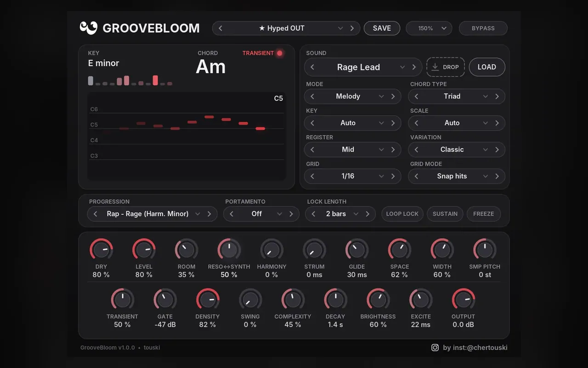Toggle the TRANSIENT indicator light

pos(279,53)
